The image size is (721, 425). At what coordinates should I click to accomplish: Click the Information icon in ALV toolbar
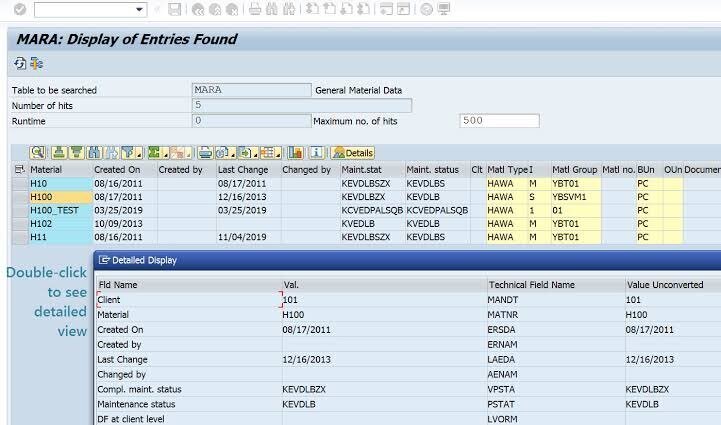click(317, 153)
